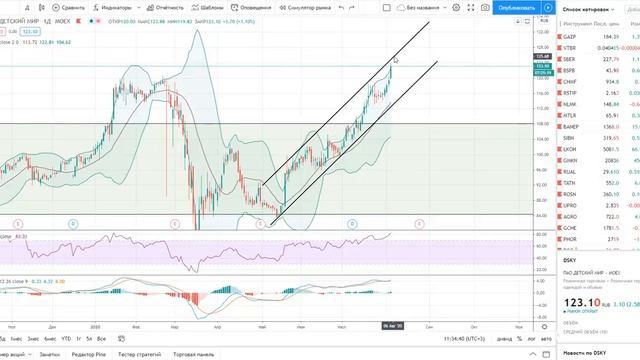Open the Notes (Заметки) tab
Image resolution: width=640 pixels, height=360 pixels.
pos(50,354)
